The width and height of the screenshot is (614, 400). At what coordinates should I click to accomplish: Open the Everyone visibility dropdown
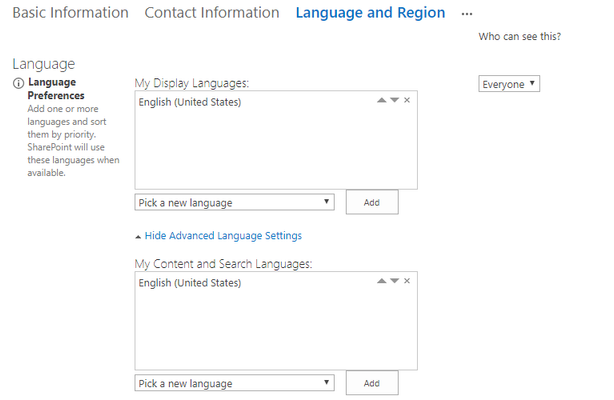tap(509, 84)
